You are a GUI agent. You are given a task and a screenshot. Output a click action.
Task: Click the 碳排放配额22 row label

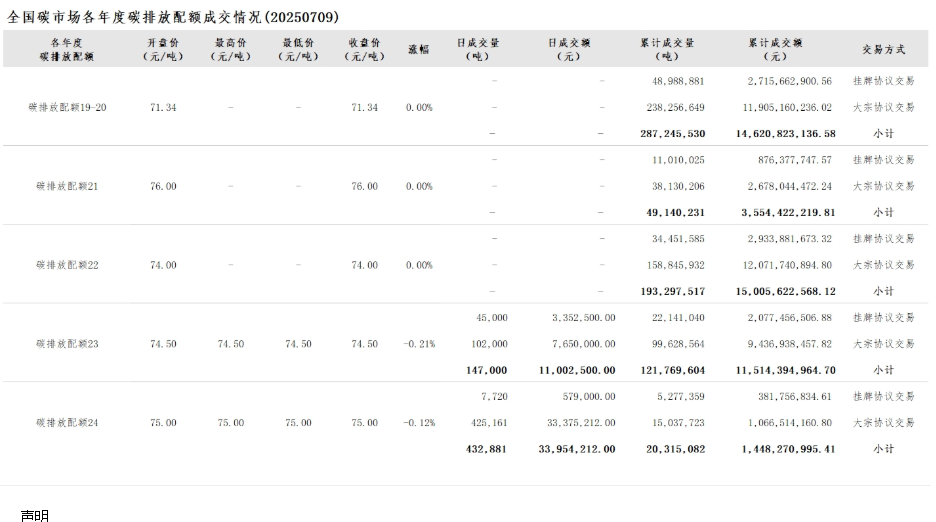(67, 265)
